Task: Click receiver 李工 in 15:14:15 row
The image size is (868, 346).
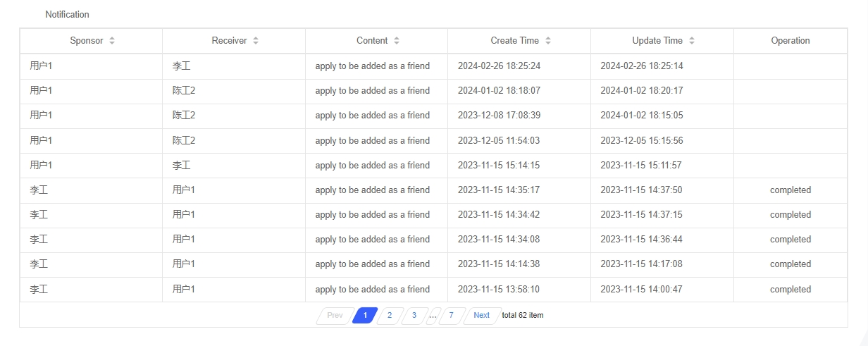Action: [181, 166]
